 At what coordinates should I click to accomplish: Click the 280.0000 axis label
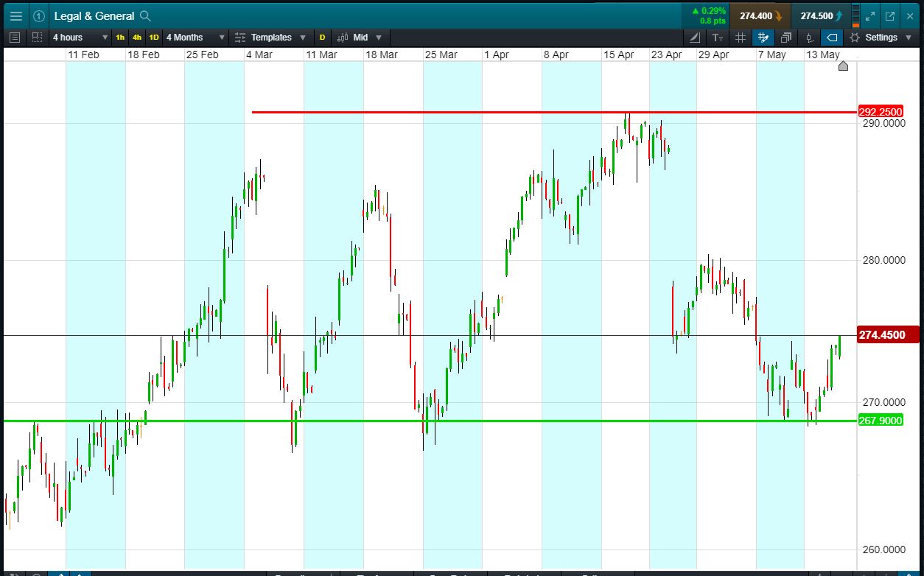(883, 260)
